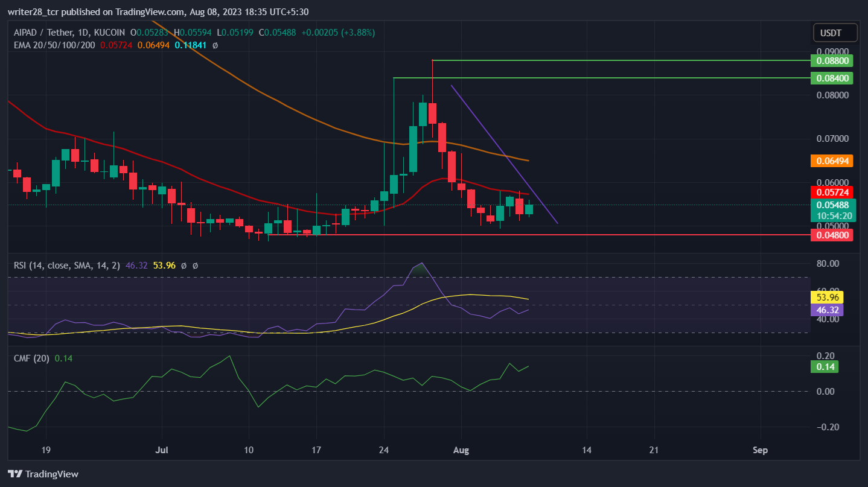Image resolution: width=868 pixels, height=487 pixels.
Task: Click the green 0.14 CMF axis label
Action: [825, 366]
